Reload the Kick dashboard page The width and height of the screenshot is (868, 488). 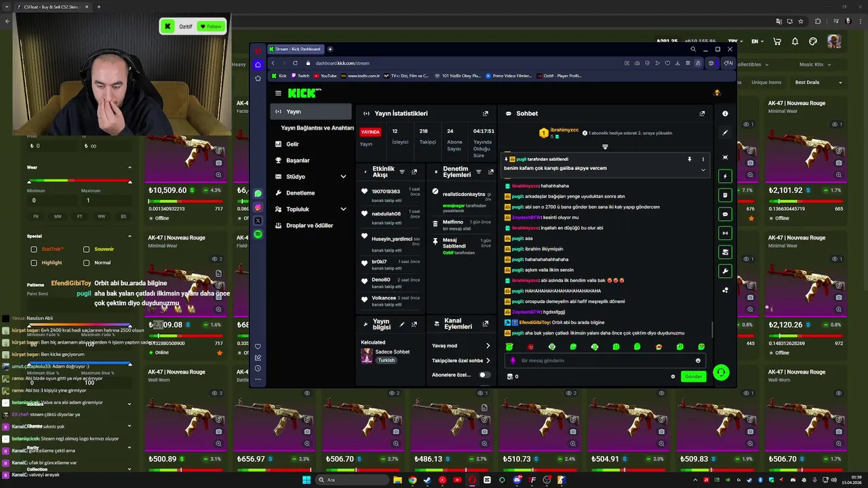pos(295,63)
